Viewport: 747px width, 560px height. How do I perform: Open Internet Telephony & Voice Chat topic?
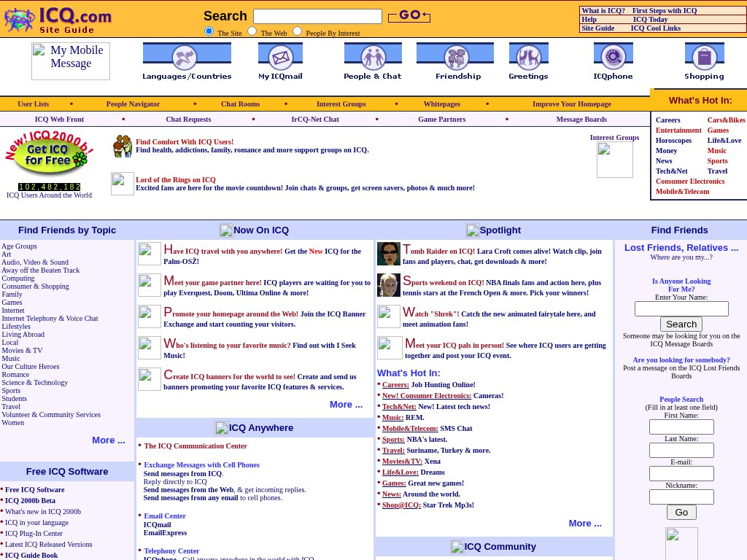pyautogui.click(x=50, y=318)
